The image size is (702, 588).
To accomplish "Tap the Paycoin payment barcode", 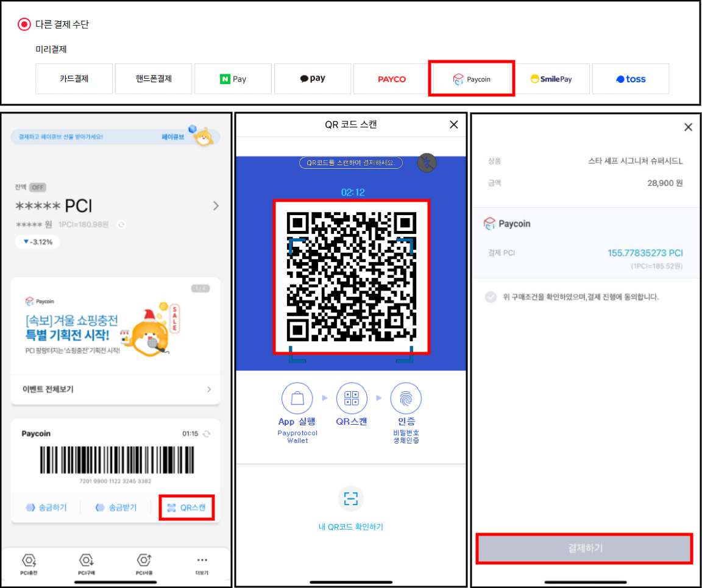I will coord(117,460).
